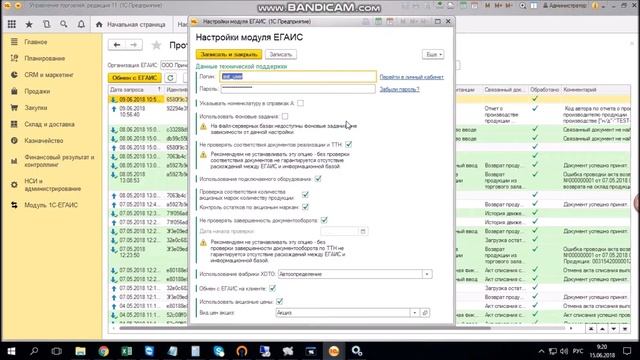
Task: Open history clipboard icon in top toolbar
Action: click(47, 24)
